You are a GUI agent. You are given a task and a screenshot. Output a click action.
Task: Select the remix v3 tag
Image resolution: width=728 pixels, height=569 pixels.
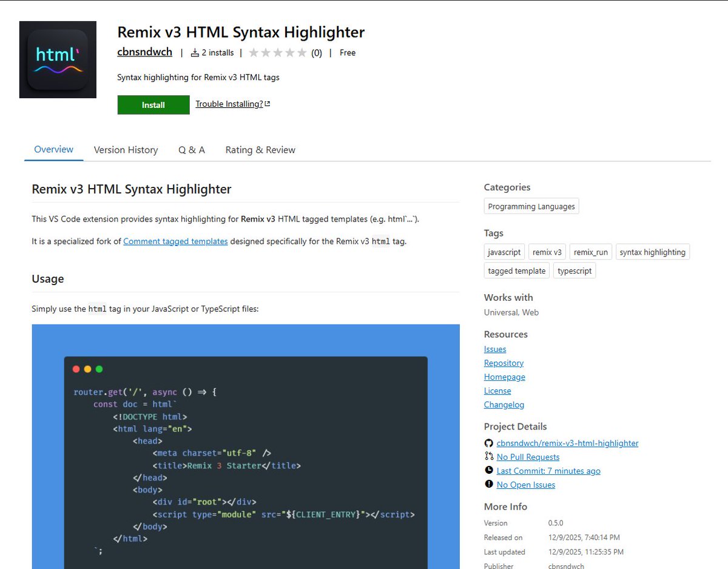click(x=547, y=252)
